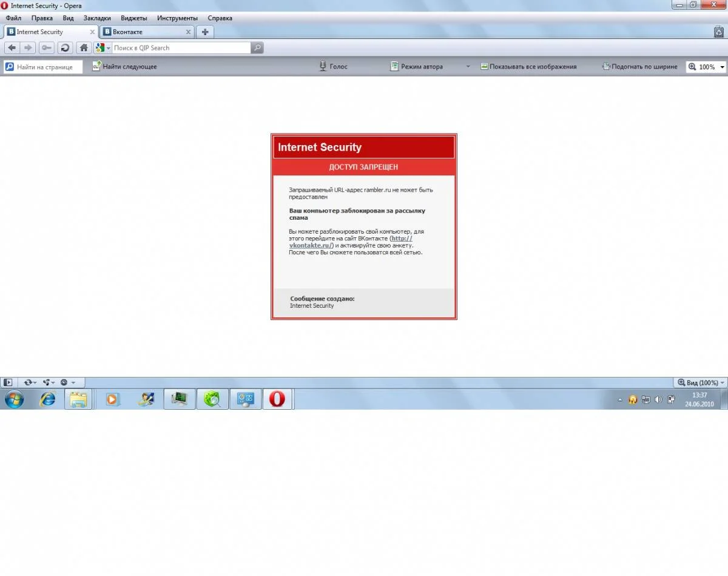Toggle the side panel button at bottom left

tap(7, 382)
